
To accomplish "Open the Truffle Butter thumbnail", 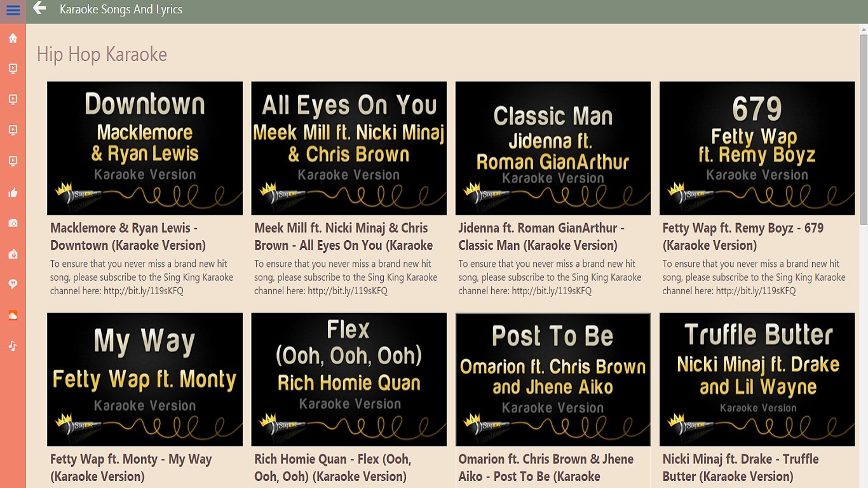I will (x=757, y=379).
